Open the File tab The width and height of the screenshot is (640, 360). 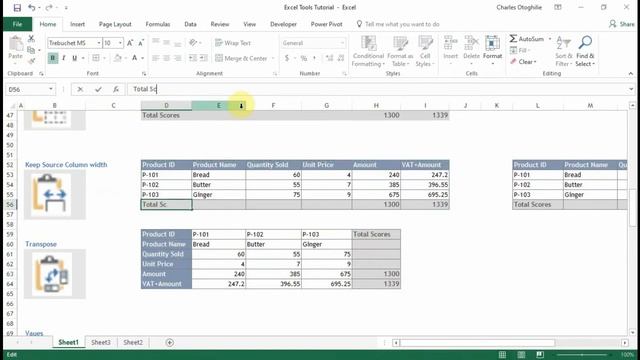tap(18, 24)
